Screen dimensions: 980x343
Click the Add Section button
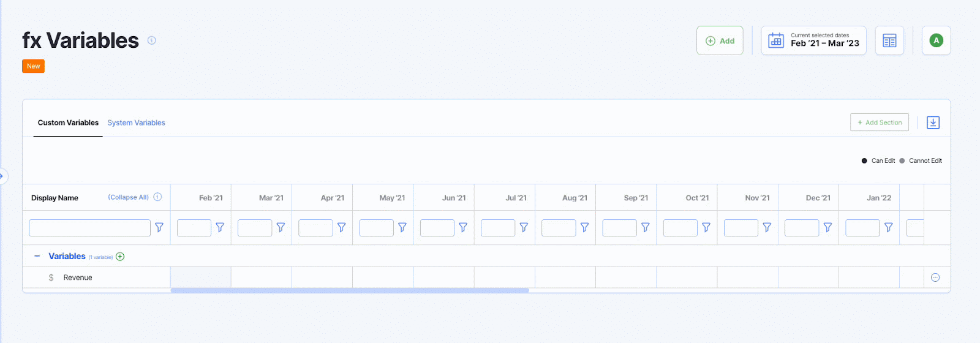(x=879, y=123)
